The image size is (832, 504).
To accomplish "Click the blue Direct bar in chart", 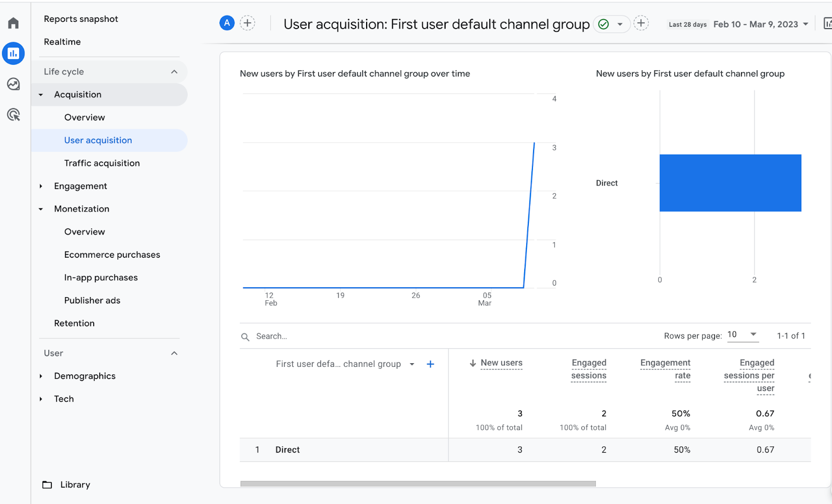I will point(730,183).
